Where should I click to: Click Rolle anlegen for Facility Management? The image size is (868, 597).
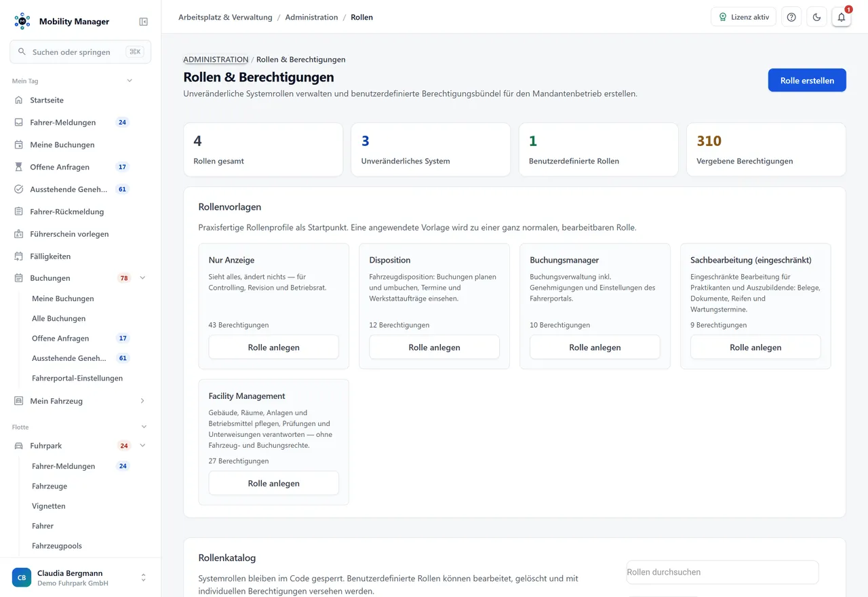tap(273, 483)
